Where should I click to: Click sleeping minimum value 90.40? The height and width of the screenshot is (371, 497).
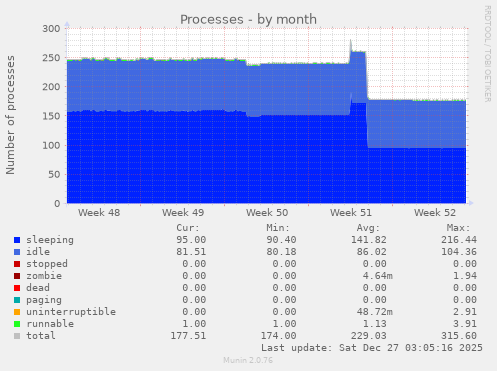(x=281, y=240)
